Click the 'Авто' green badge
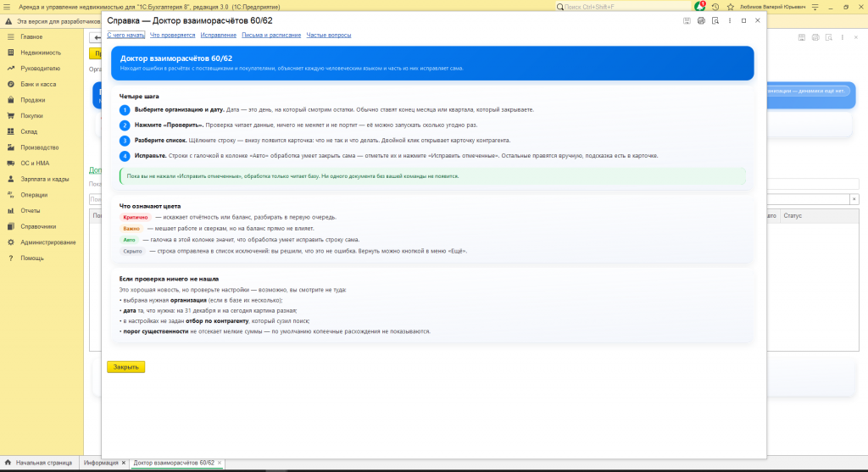 click(x=129, y=240)
